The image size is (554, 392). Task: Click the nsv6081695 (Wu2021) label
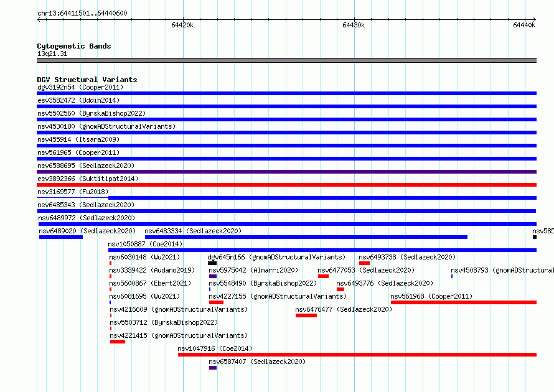tap(144, 296)
